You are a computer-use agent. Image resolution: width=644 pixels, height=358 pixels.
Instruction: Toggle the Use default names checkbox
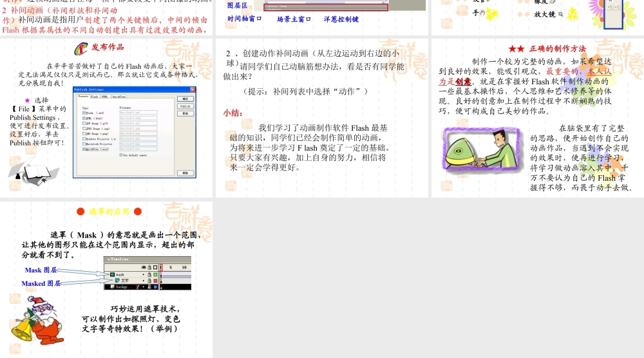121,155
